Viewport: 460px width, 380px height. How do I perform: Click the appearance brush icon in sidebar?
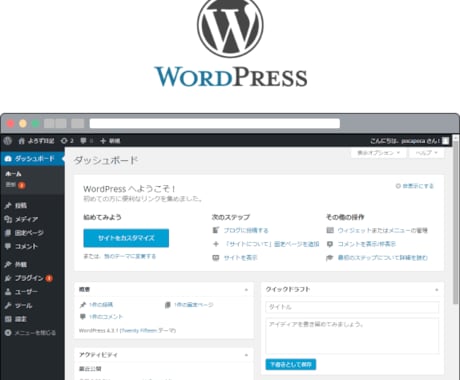8,264
